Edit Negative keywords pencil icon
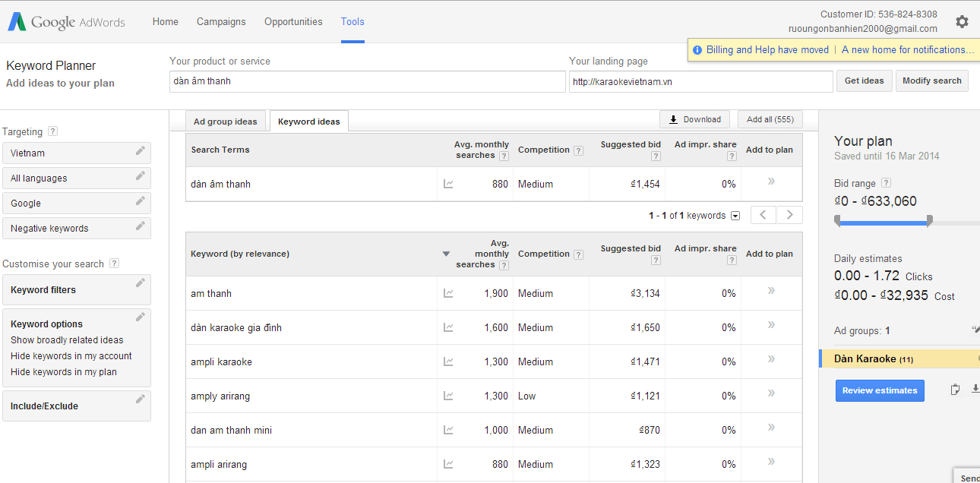This screenshot has height=483, width=980. tap(141, 227)
